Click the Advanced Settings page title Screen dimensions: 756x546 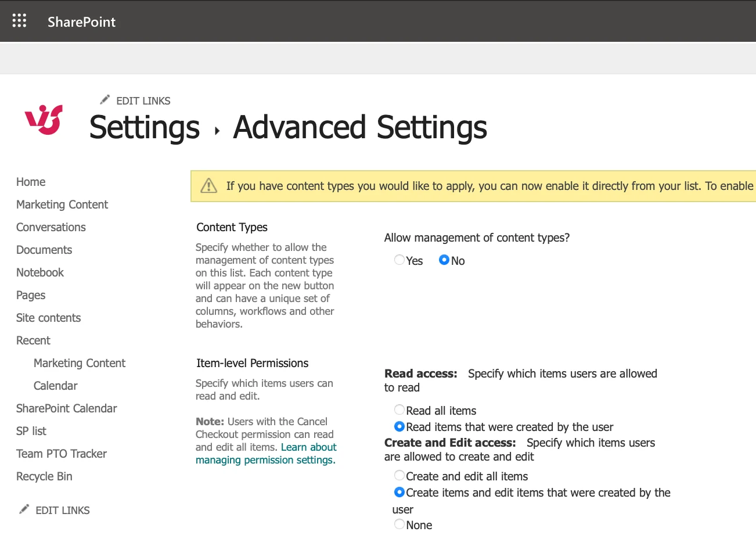[360, 128]
